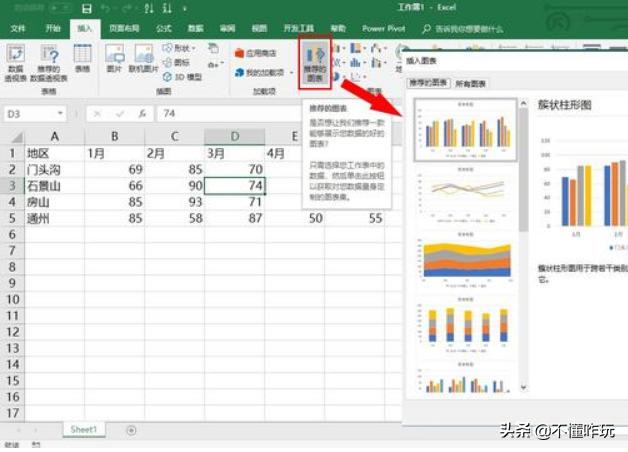
Task: Select the Sheet1 worksheet tab
Action: click(83, 430)
